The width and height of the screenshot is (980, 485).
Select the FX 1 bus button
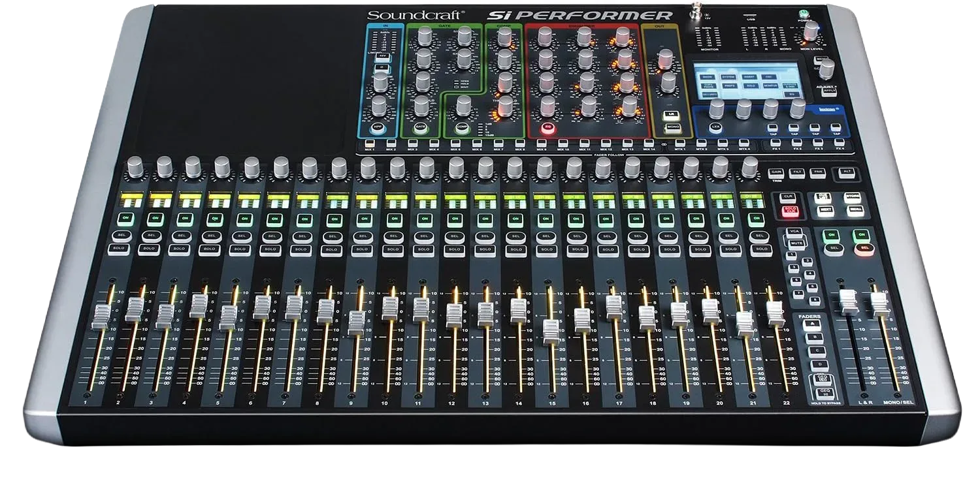pyautogui.click(x=776, y=142)
